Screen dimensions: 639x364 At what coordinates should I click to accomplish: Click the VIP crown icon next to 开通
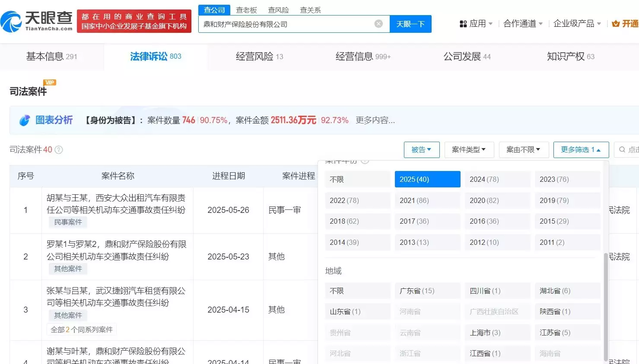click(x=616, y=24)
